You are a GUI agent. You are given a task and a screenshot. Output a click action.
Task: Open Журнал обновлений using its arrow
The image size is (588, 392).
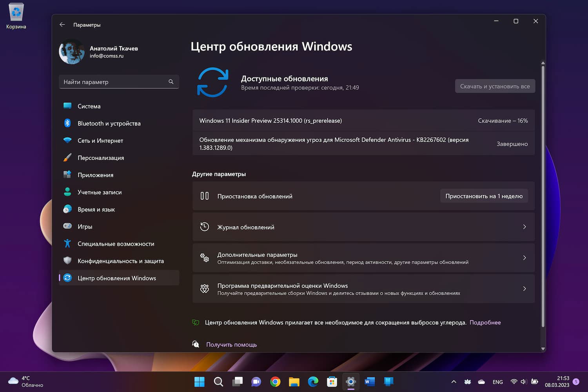click(524, 227)
